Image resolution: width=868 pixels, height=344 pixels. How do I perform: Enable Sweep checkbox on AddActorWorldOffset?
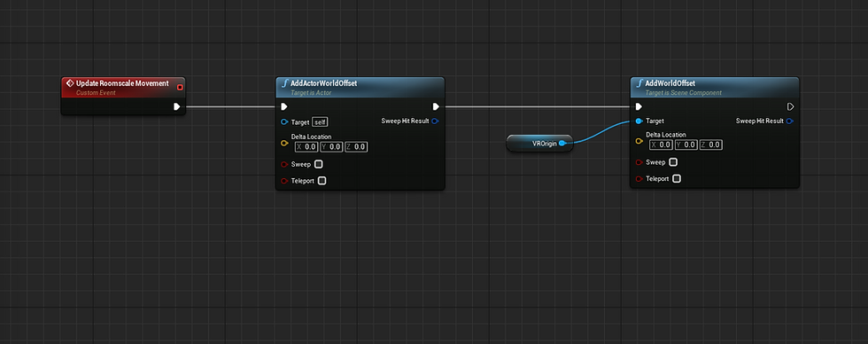coord(318,164)
